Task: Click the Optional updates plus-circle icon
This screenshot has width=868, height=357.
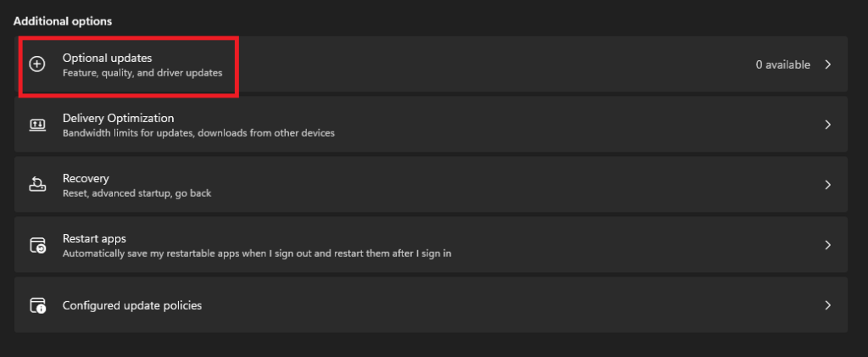Action: coord(37,64)
